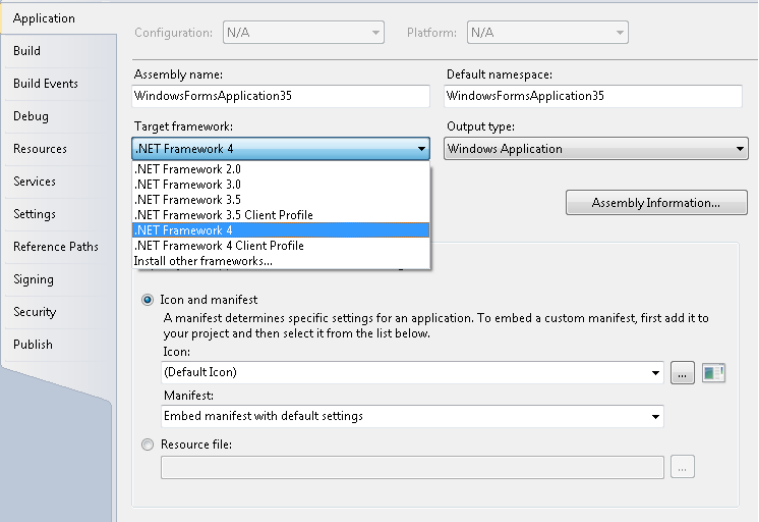Open the Output type dropdown
759x522 pixels.
coord(740,149)
